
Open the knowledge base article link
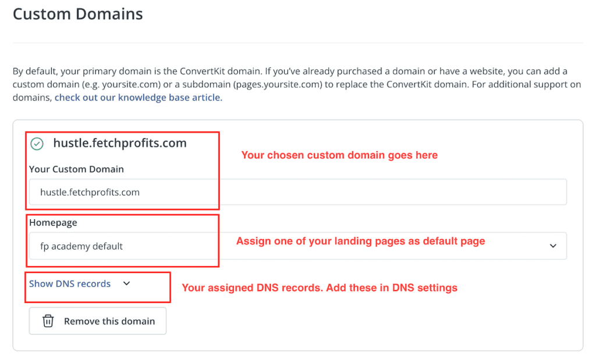pyautogui.click(x=138, y=97)
